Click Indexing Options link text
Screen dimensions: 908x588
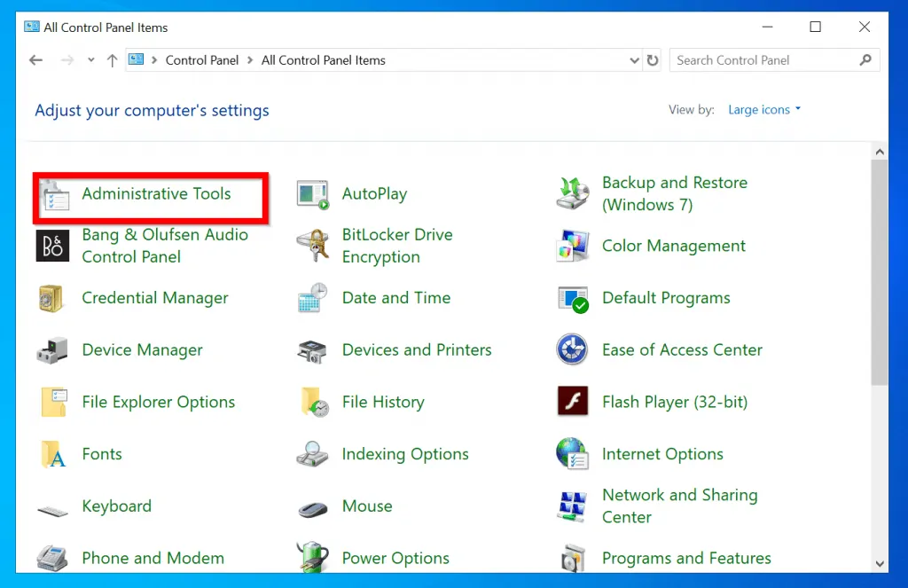pos(405,454)
